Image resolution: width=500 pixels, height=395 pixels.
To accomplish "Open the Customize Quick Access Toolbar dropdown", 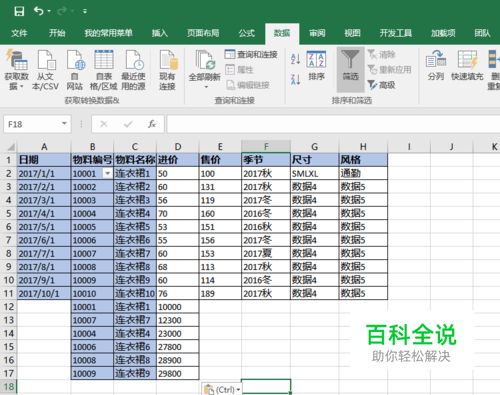I will coord(85,11).
